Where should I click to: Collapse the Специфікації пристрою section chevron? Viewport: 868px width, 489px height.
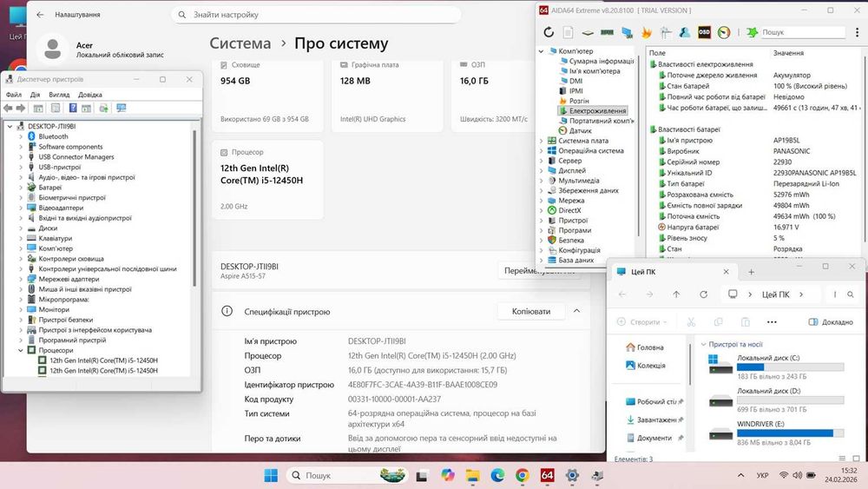(576, 311)
